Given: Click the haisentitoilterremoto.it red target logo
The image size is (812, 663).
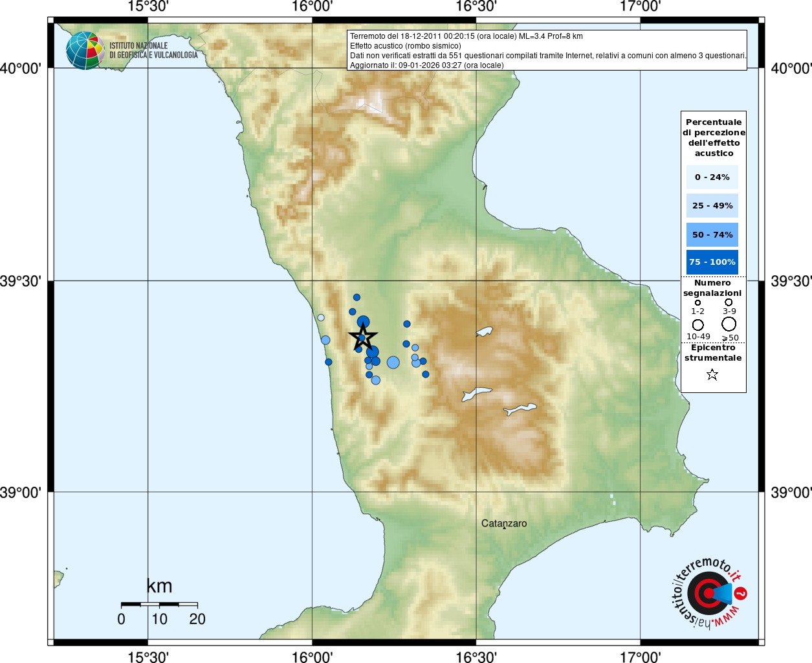Looking at the screenshot, I should click(708, 594).
